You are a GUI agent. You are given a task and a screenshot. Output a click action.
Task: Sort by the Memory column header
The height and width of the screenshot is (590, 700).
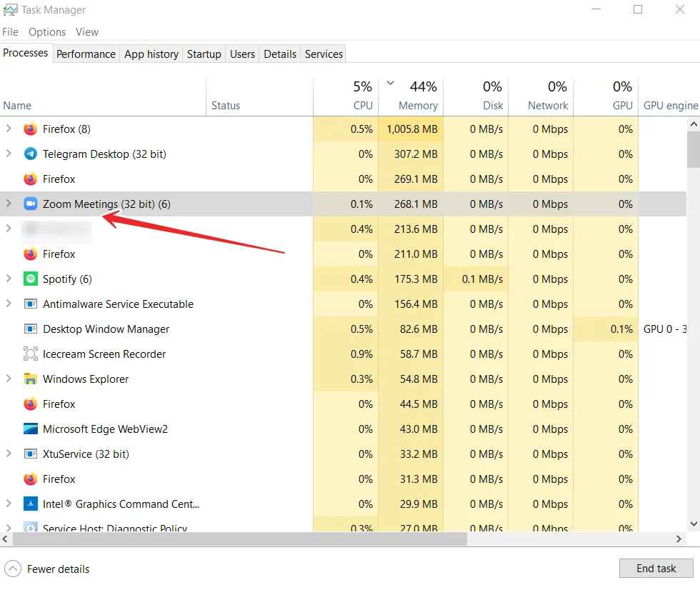point(411,97)
